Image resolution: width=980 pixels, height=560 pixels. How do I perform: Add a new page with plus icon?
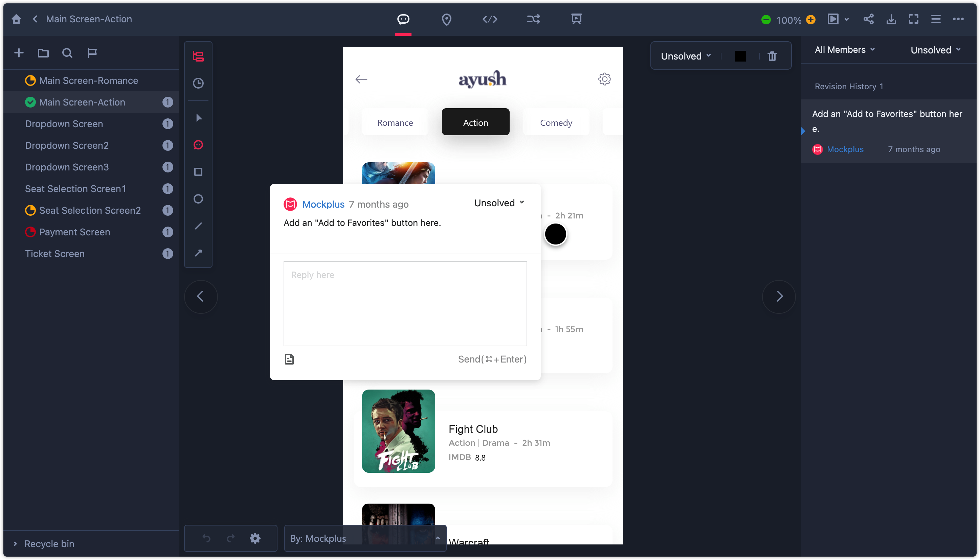click(x=19, y=53)
